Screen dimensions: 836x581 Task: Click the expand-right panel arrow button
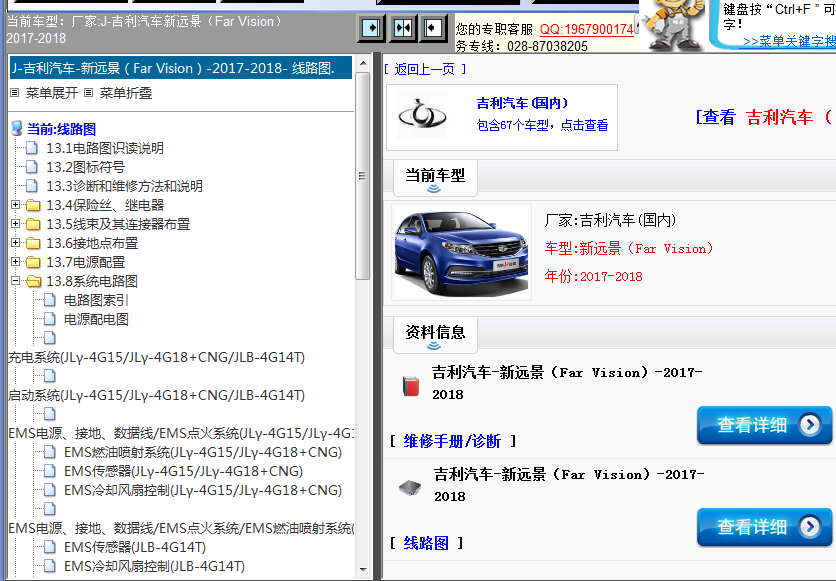371,28
